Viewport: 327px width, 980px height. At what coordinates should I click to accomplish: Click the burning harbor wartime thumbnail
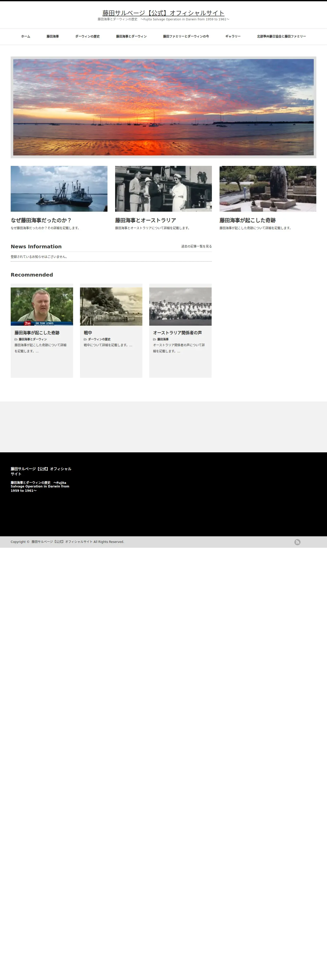coord(111,307)
